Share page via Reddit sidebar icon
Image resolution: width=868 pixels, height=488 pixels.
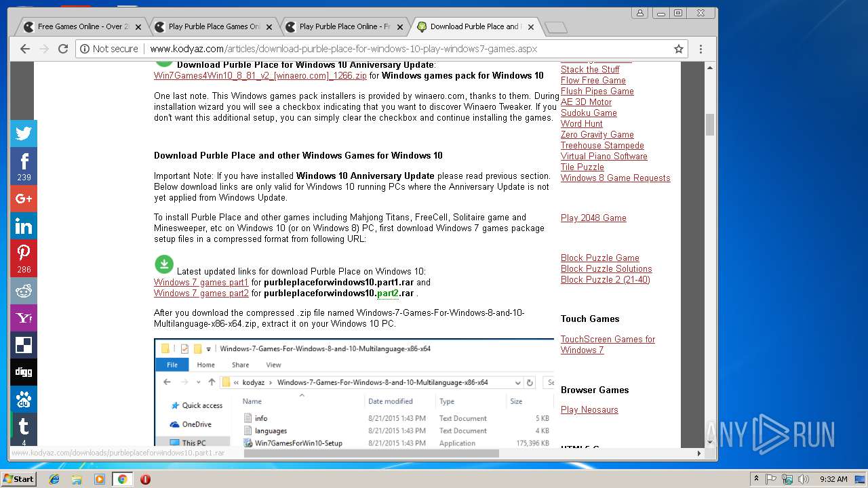pyautogui.click(x=24, y=291)
